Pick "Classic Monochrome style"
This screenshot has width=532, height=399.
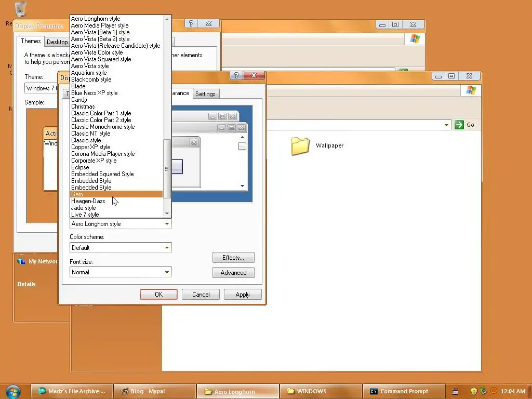pyautogui.click(x=116, y=127)
